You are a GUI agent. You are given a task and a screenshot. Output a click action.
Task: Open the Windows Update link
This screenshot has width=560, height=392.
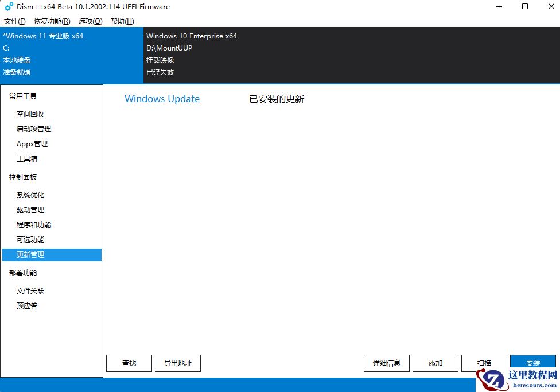pos(162,99)
